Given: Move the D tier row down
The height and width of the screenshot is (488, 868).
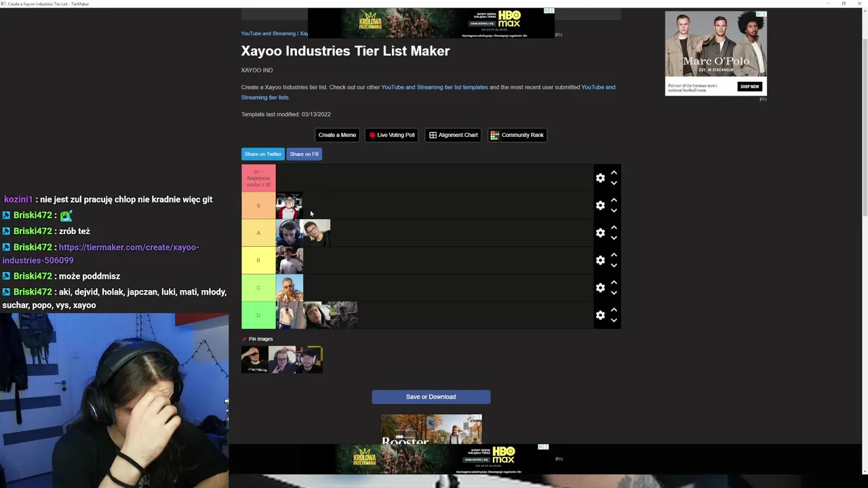Looking at the screenshot, I should [614, 321].
